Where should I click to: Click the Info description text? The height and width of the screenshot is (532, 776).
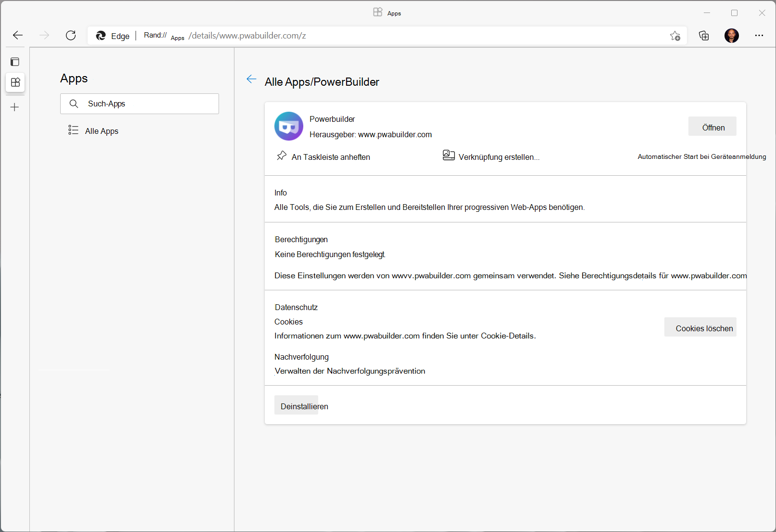point(429,207)
